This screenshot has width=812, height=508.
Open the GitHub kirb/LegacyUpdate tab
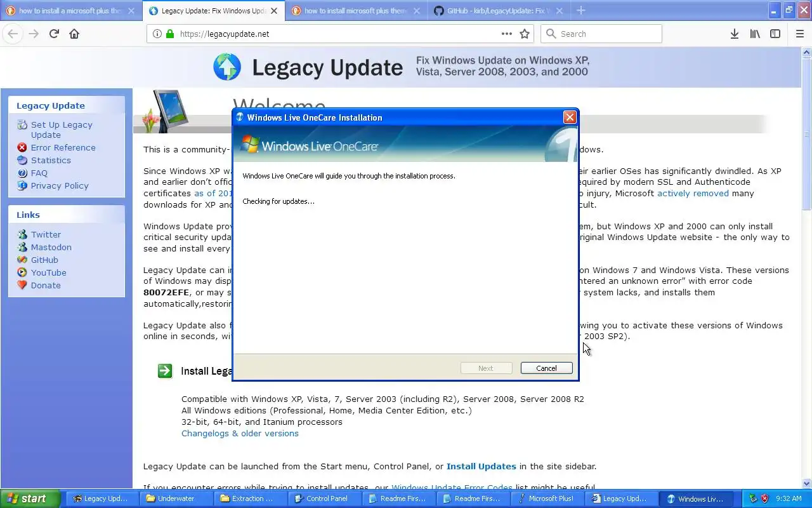pos(499,11)
